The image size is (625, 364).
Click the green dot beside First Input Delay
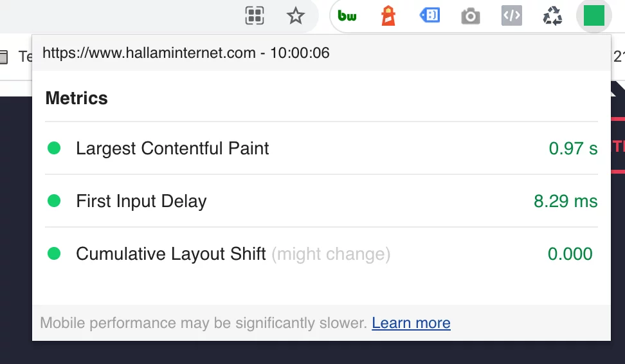(54, 201)
